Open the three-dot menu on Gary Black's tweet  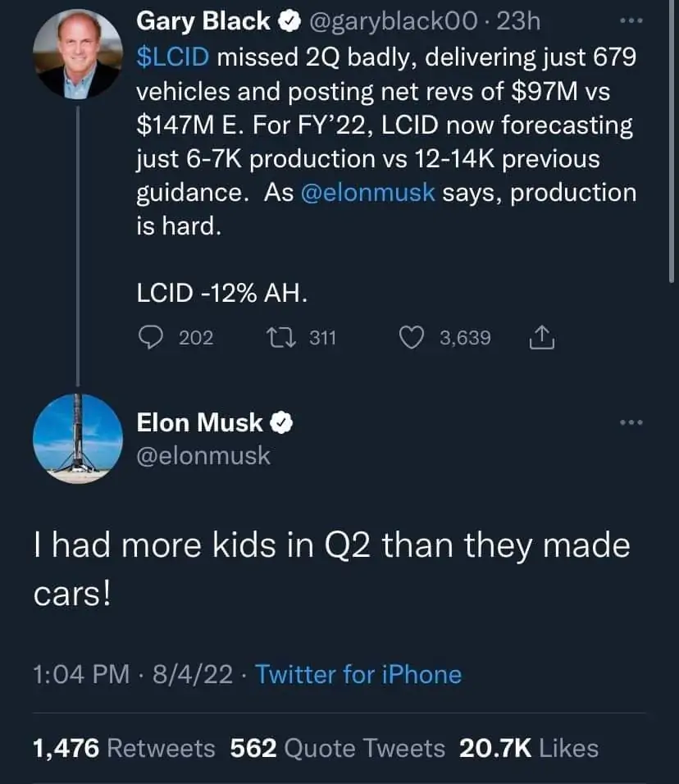631,20
